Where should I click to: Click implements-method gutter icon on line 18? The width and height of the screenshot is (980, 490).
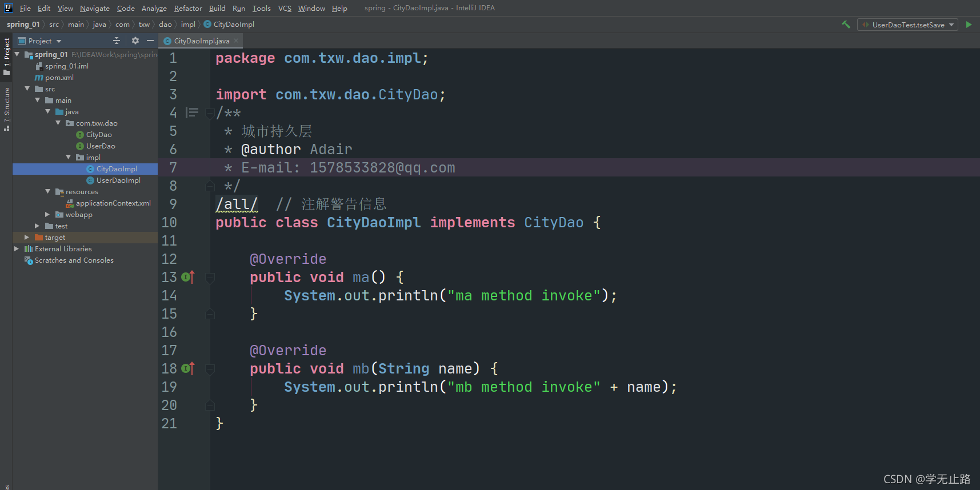(188, 368)
